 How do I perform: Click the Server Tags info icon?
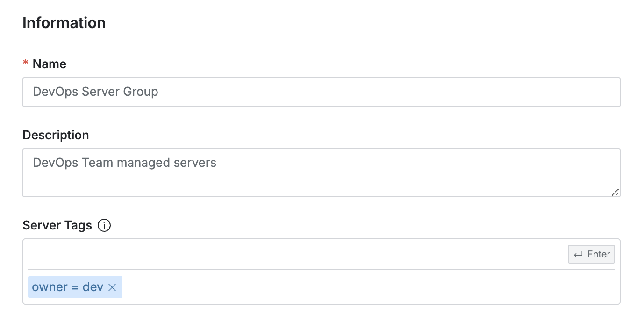104,226
